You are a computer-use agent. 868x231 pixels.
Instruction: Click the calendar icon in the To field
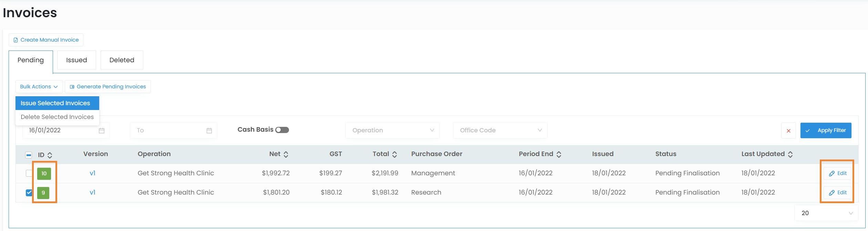[209, 131]
